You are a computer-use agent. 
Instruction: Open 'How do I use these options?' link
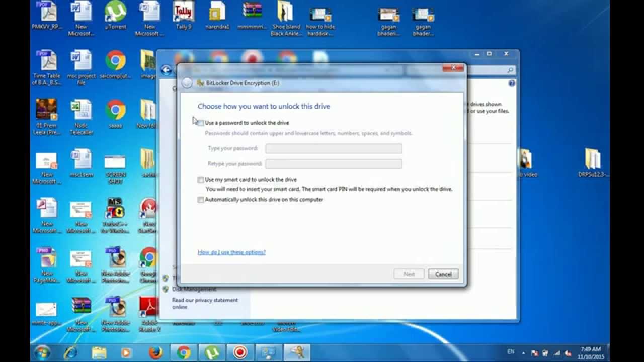231,252
